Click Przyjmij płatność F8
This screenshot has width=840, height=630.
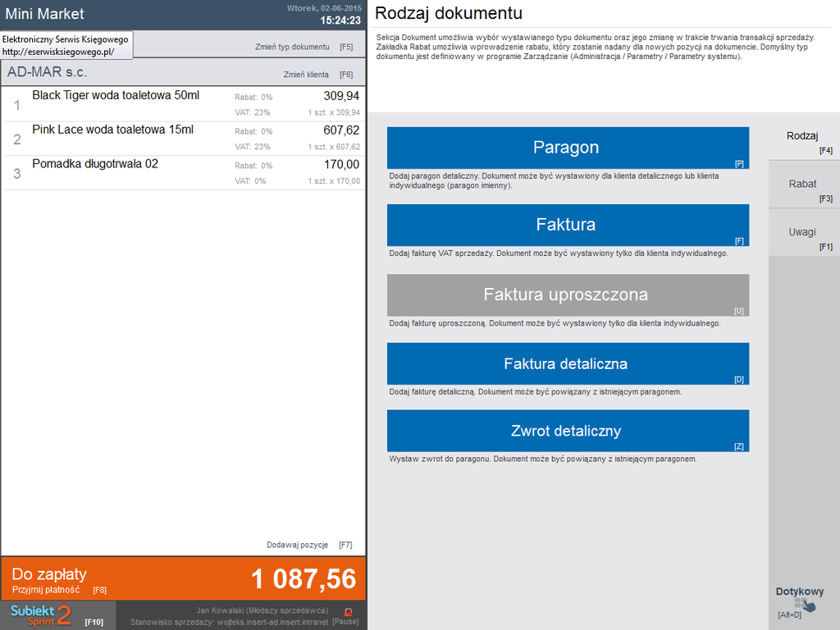(x=59, y=590)
